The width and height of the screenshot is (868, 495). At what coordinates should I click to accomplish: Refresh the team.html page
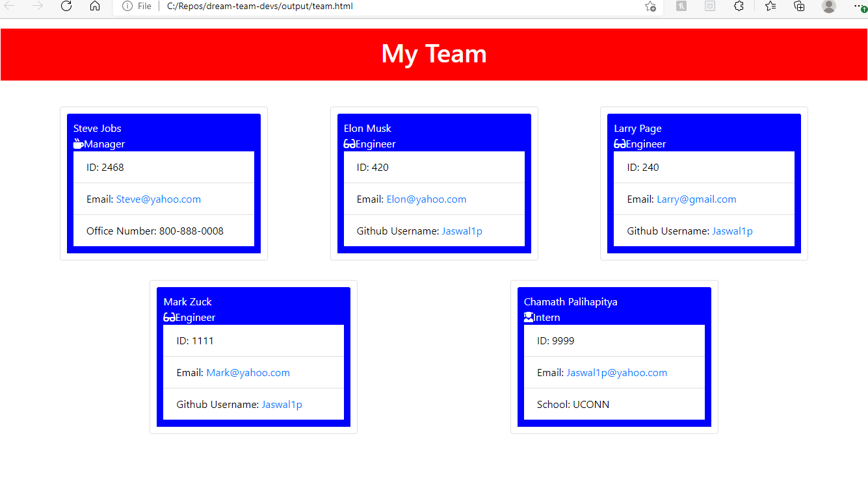click(x=66, y=6)
